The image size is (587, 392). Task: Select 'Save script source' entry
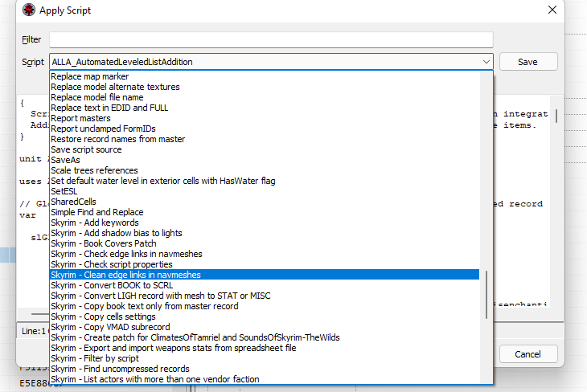(x=265, y=149)
